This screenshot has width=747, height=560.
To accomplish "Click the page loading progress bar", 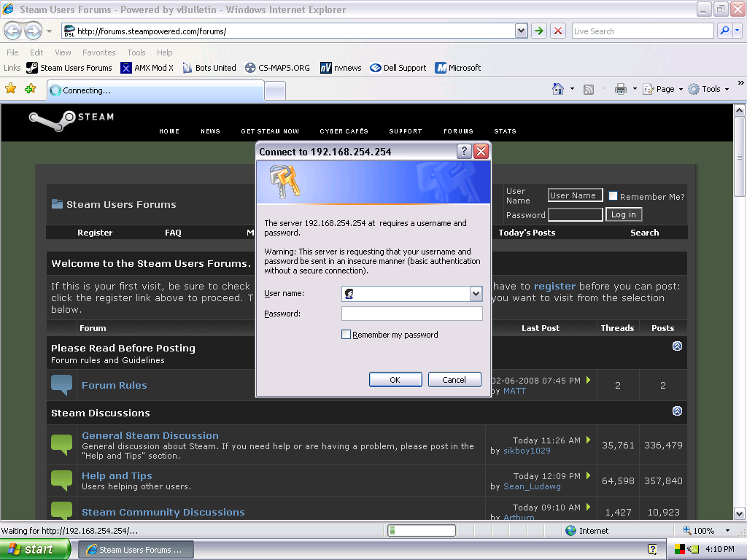I will pyautogui.click(x=422, y=530).
